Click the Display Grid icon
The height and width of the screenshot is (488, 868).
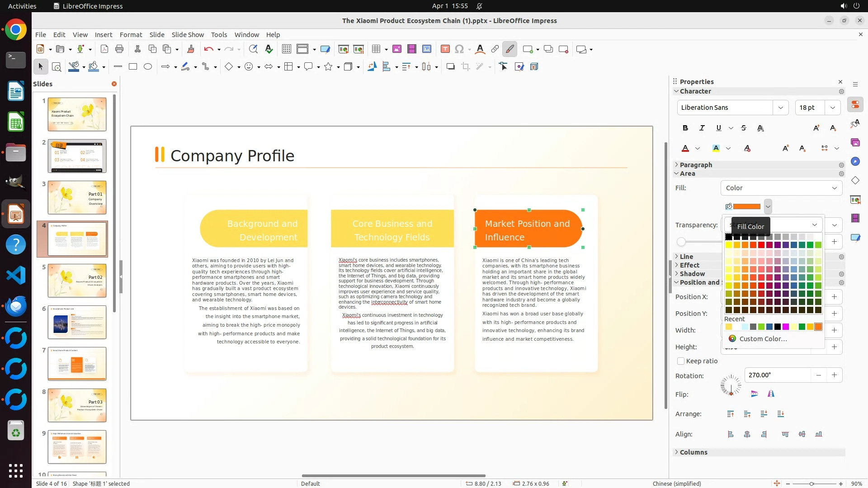point(286,49)
